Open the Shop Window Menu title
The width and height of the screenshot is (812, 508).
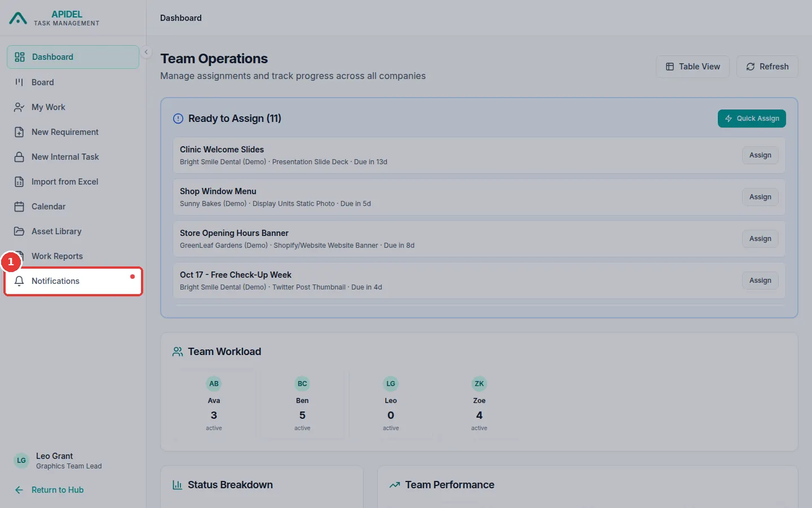[x=218, y=191]
